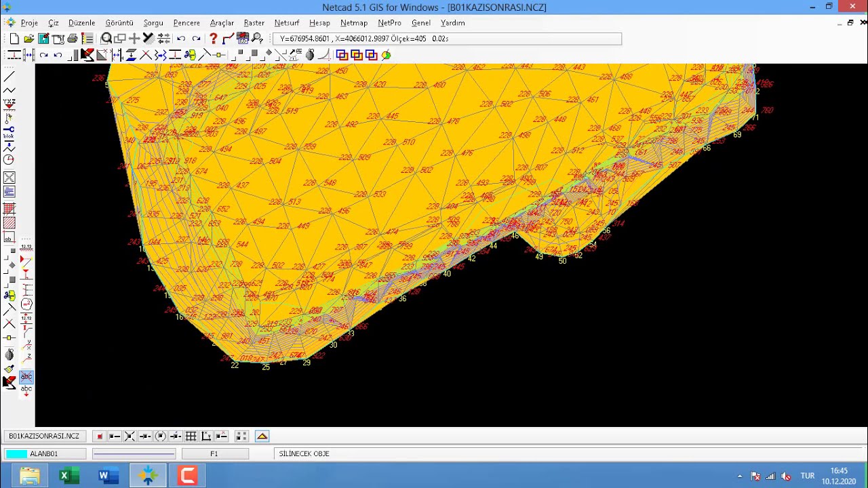Click the New file icon
Viewport: 868px width, 488px height.
14,39
